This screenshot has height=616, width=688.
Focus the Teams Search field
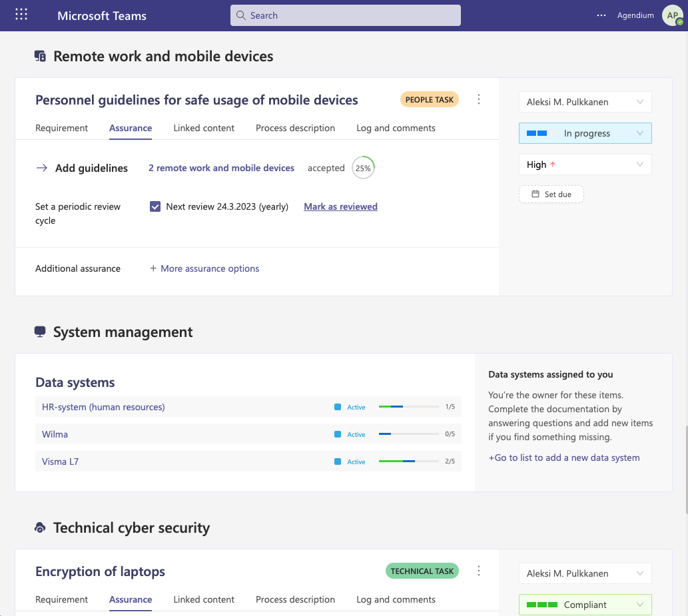(x=345, y=15)
